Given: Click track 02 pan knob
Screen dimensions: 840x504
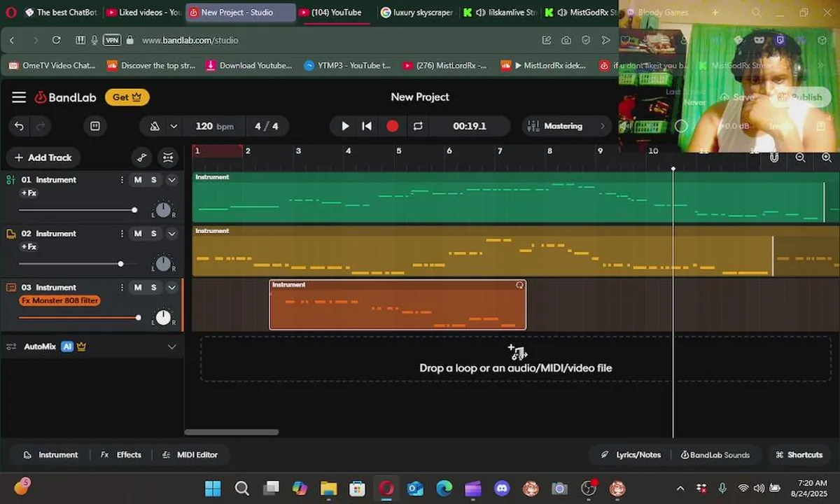Looking at the screenshot, I should 163,263.
